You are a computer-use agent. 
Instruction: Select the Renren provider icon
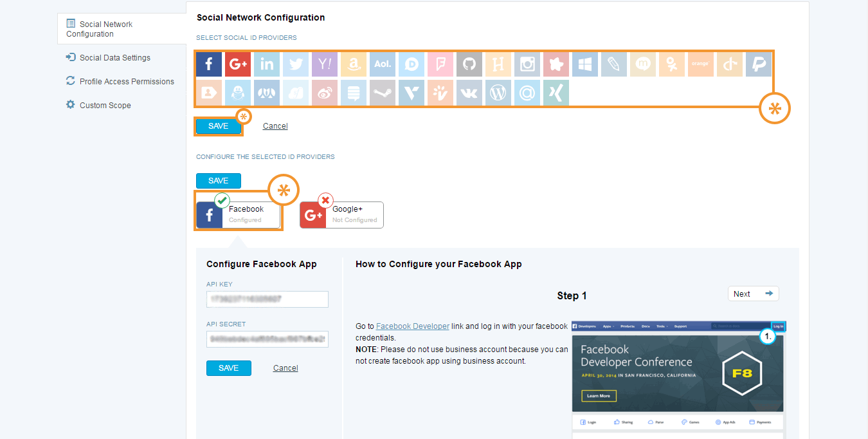click(267, 93)
